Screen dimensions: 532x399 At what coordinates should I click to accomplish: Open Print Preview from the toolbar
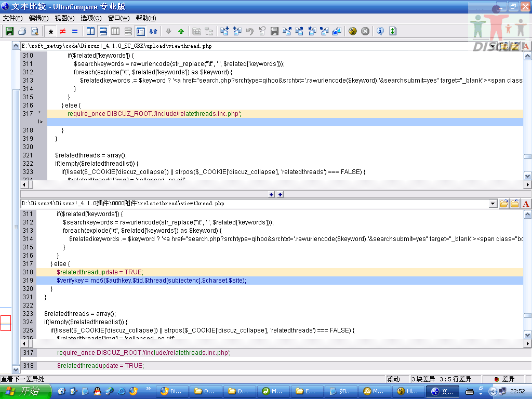point(35,32)
